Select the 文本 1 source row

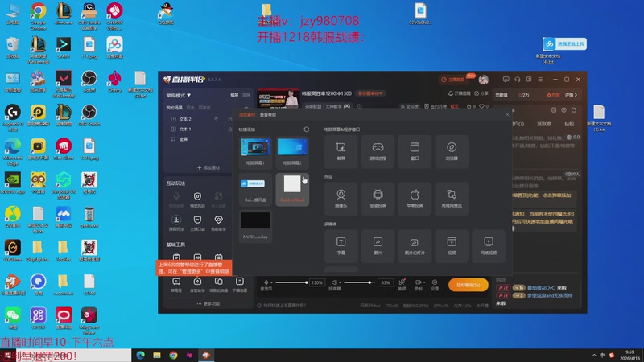tap(201, 130)
